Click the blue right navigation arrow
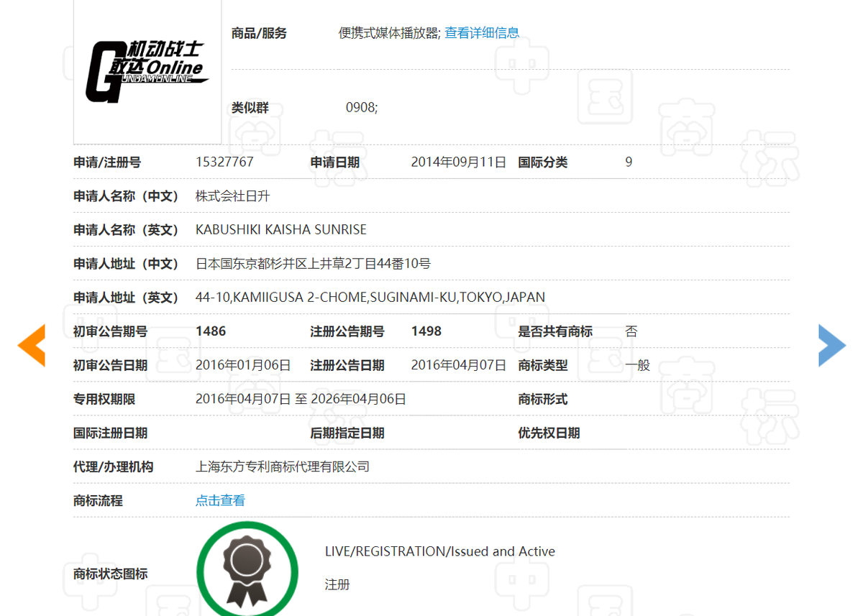Screen dimensions: 863x616 (x=832, y=345)
